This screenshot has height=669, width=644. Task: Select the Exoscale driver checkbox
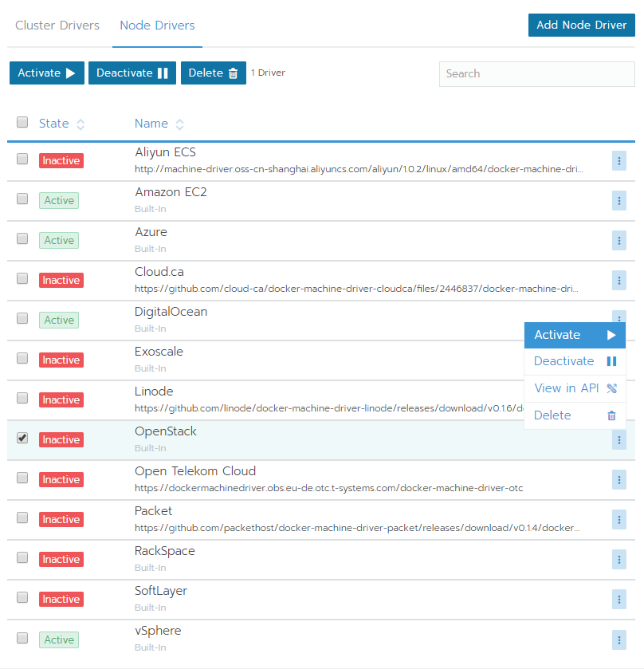[22, 358]
